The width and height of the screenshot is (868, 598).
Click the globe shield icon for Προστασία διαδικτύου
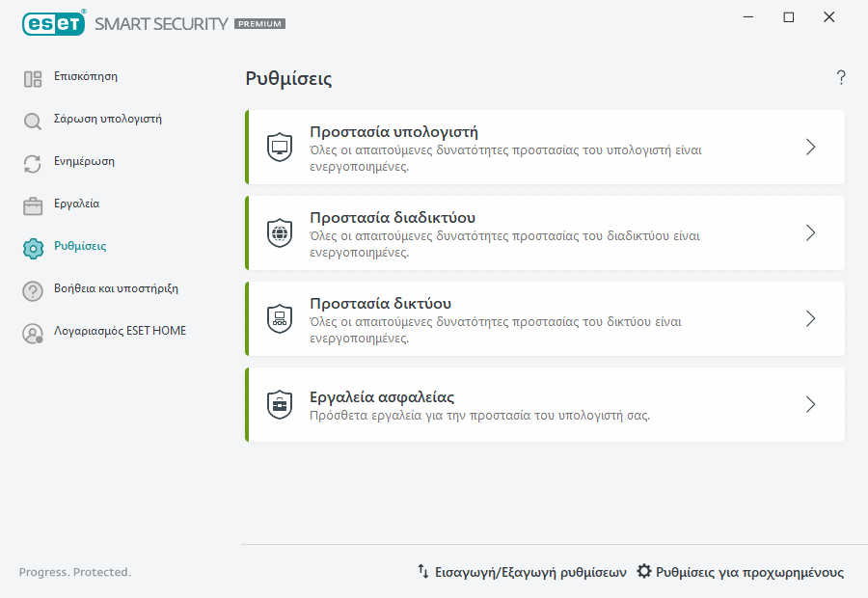280,231
